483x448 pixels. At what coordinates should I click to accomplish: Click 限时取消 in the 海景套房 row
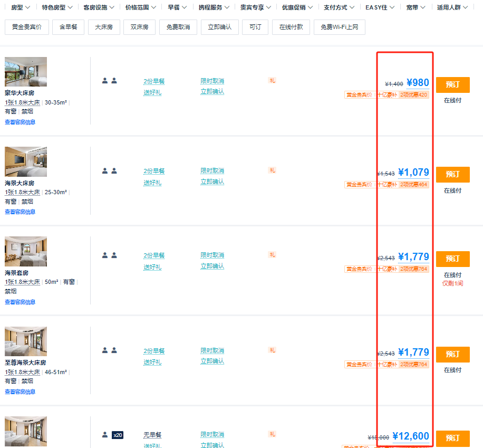click(x=212, y=255)
